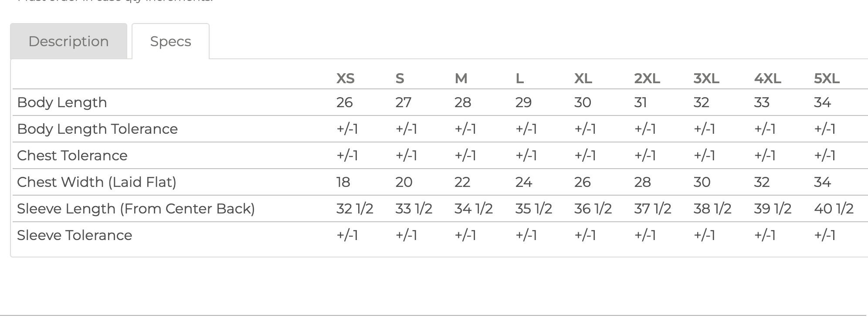Click the Chest Tolerance row label

[72, 156]
